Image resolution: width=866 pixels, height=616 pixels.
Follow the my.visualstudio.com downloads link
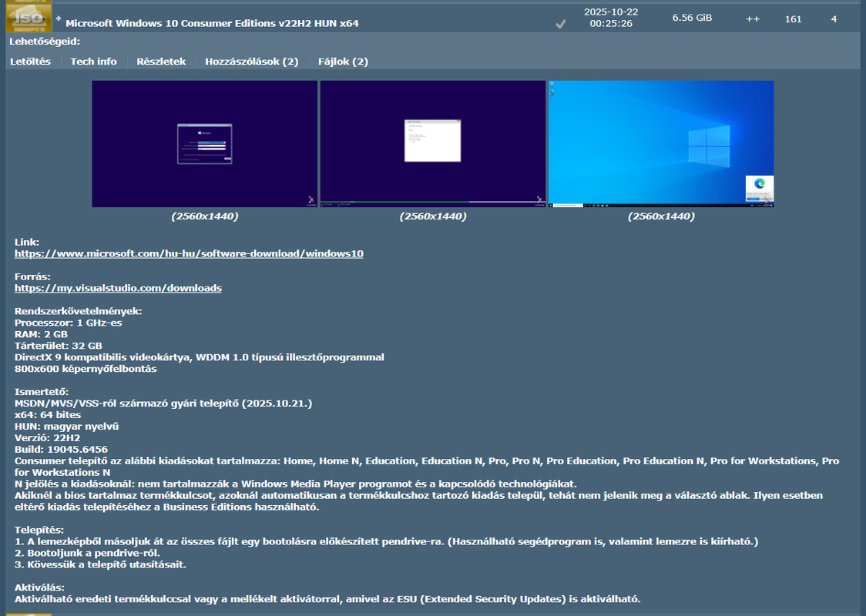118,288
